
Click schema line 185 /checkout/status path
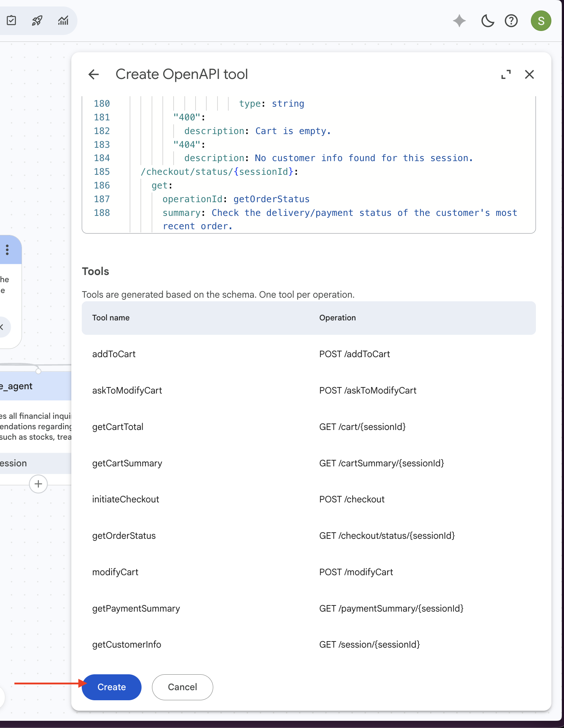(219, 172)
